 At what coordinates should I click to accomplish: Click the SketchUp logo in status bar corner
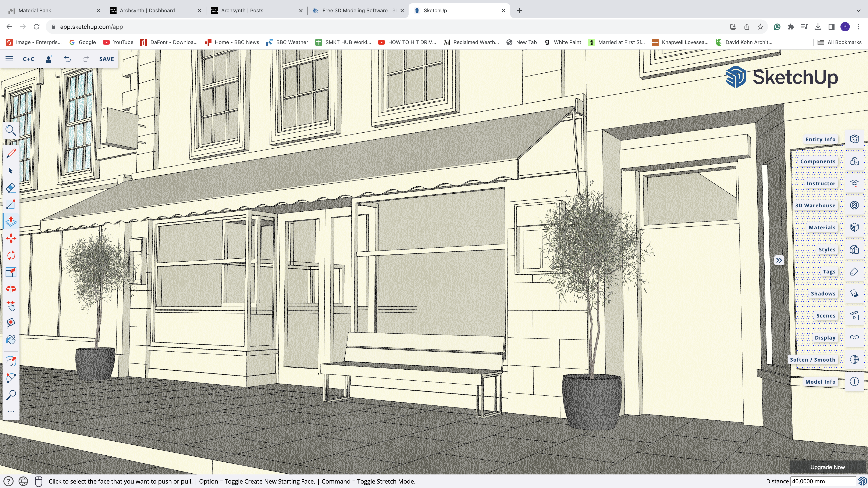point(862,481)
